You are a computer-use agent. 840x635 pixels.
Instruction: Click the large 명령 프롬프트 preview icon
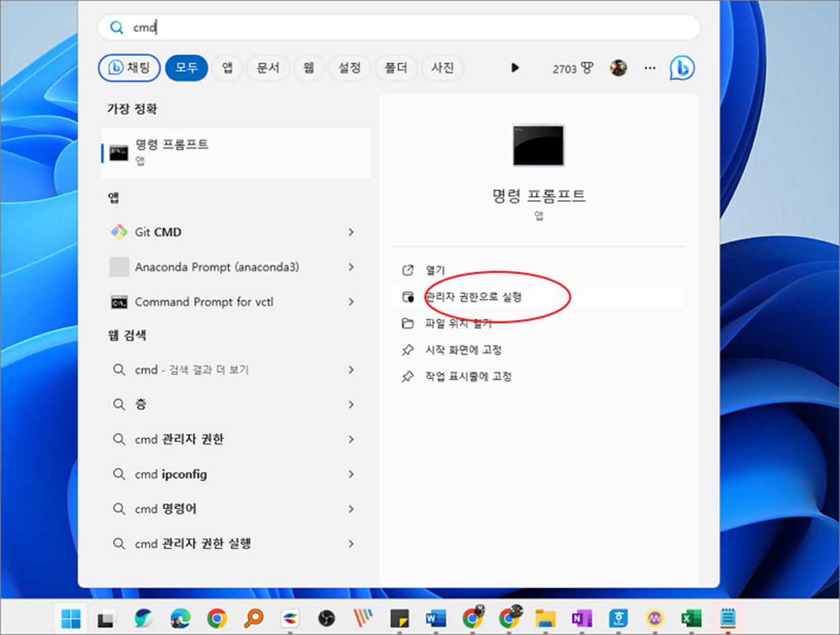point(538,145)
